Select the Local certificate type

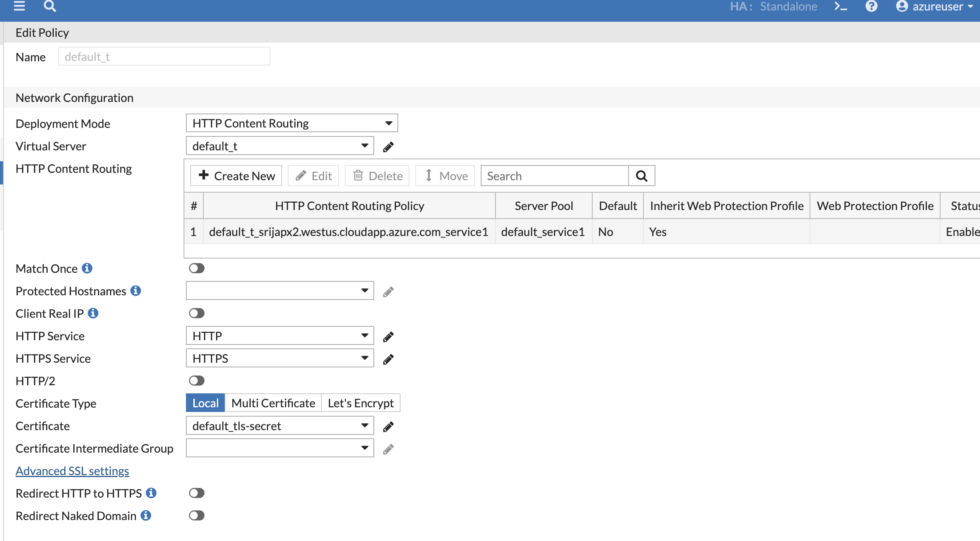pyautogui.click(x=205, y=403)
